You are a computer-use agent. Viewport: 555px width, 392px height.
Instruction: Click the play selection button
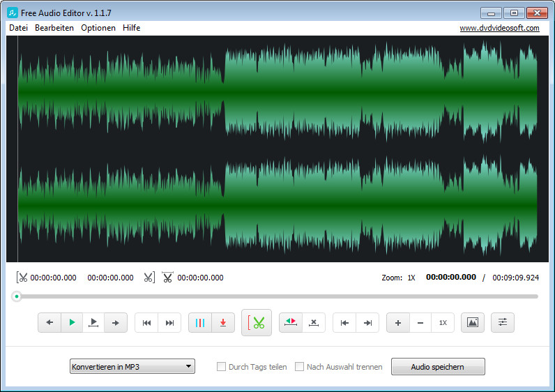(93, 323)
